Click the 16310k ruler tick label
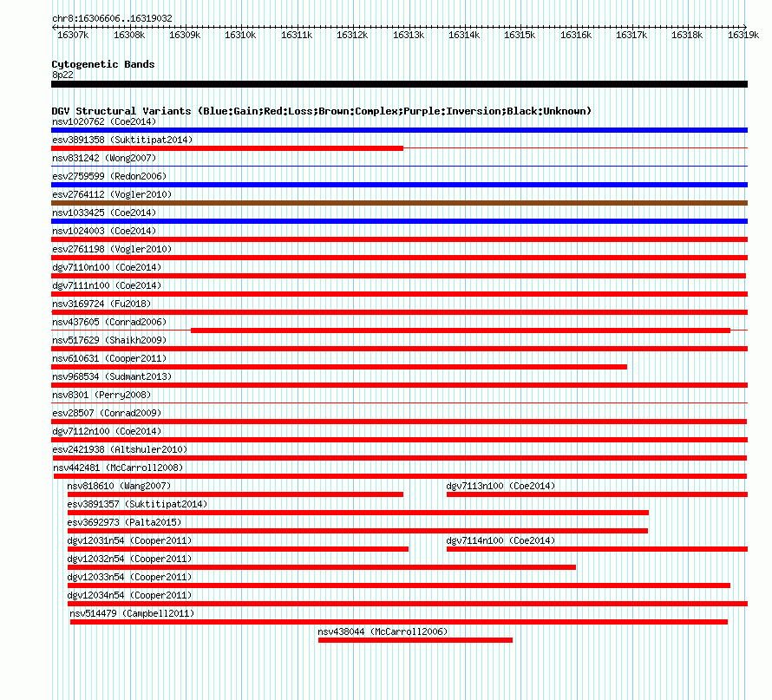 pyautogui.click(x=240, y=35)
